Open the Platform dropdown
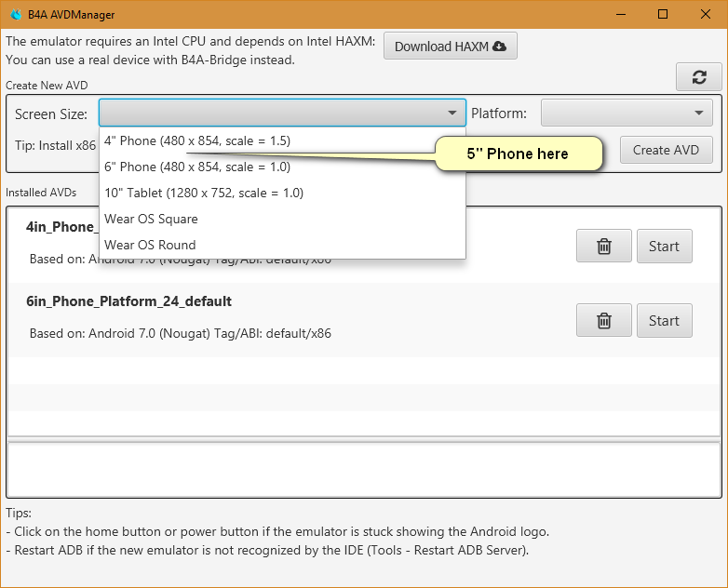The height and width of the screenshot is (588, 728). (x=627, y=113)
